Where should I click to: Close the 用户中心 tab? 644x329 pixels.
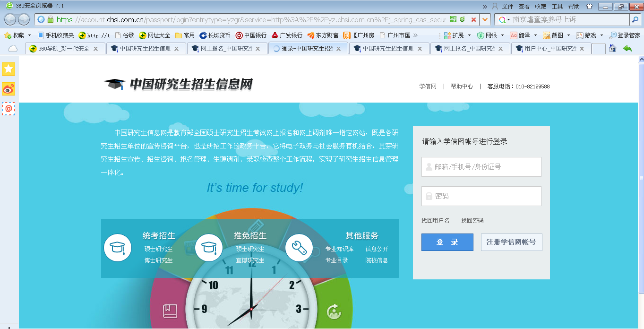point(582,48)
